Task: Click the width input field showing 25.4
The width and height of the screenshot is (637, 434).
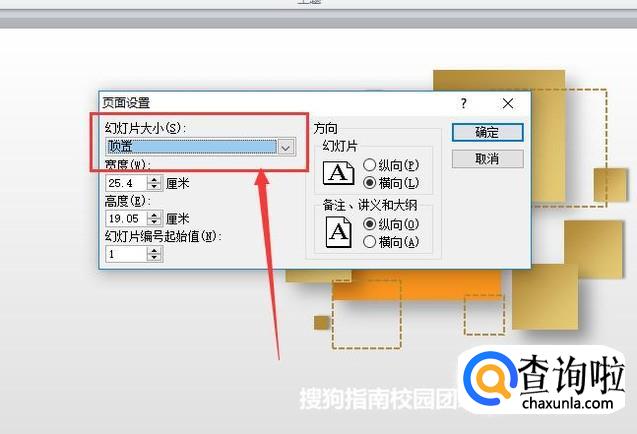Action: 126,183
